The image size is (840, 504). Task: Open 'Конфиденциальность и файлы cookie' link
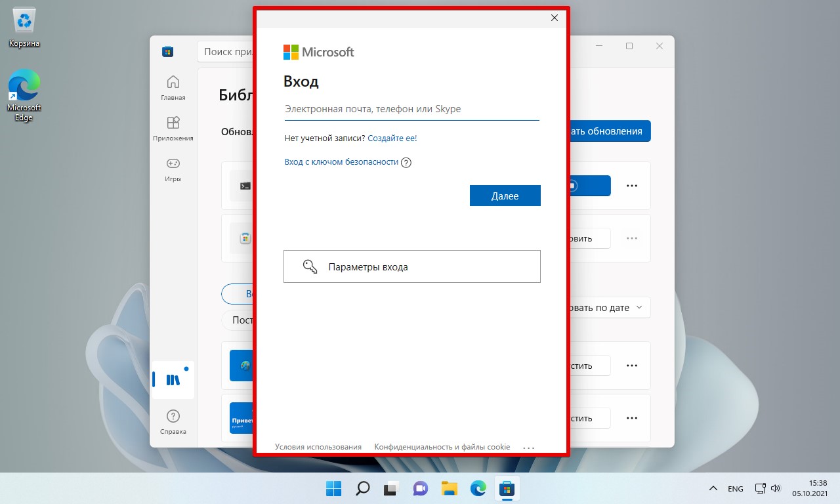click(x=442, y=447)
